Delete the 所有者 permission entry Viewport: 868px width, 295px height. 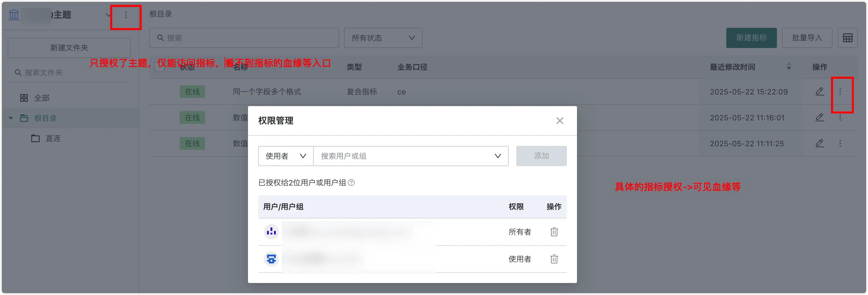554,232
